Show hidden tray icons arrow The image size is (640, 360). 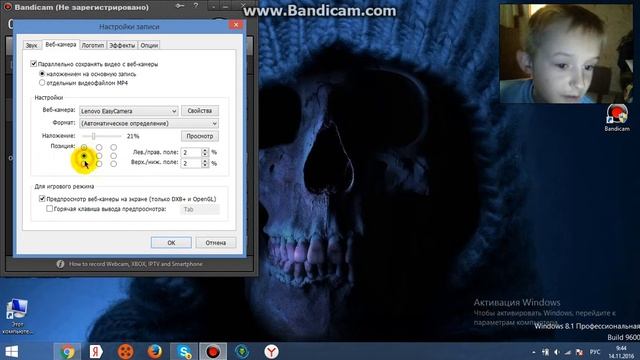(533, 352)
